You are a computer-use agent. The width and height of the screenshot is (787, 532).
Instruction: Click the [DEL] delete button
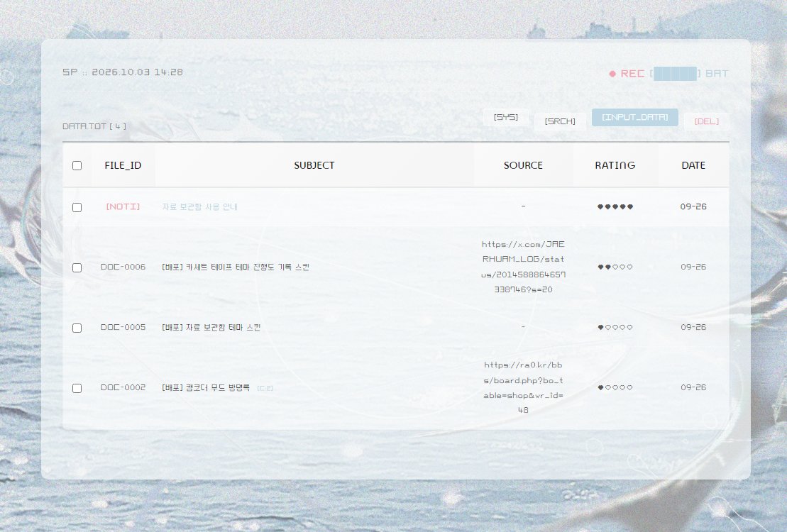(x=706, y=121)
